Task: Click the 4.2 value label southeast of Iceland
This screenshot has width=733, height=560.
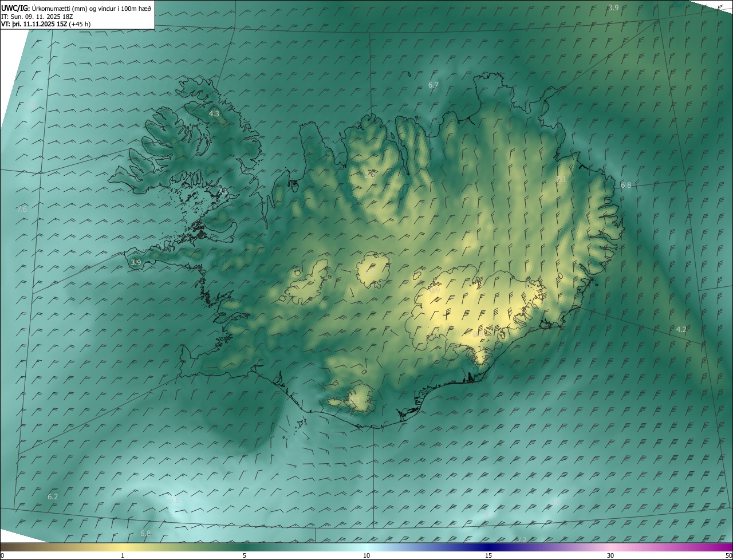Action: tap(681, 329)
